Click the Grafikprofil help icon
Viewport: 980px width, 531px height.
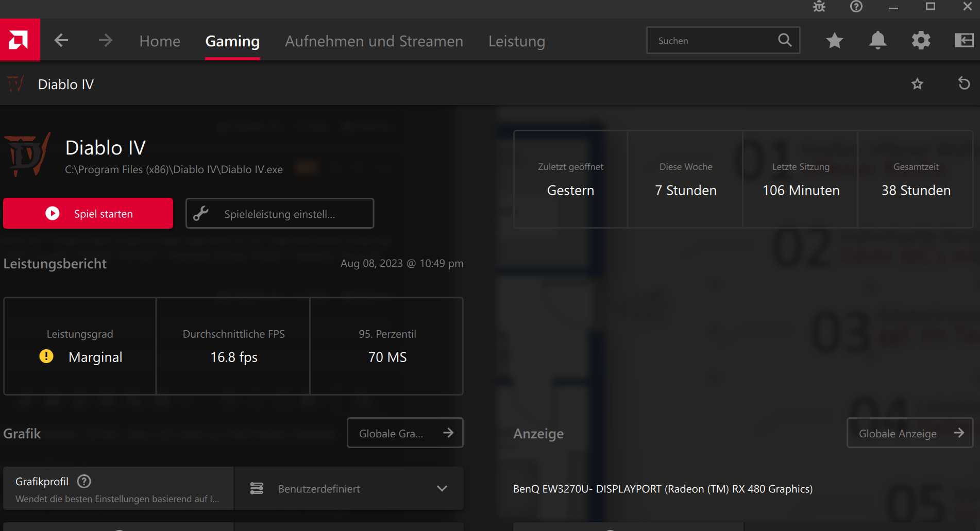(84, 481)
